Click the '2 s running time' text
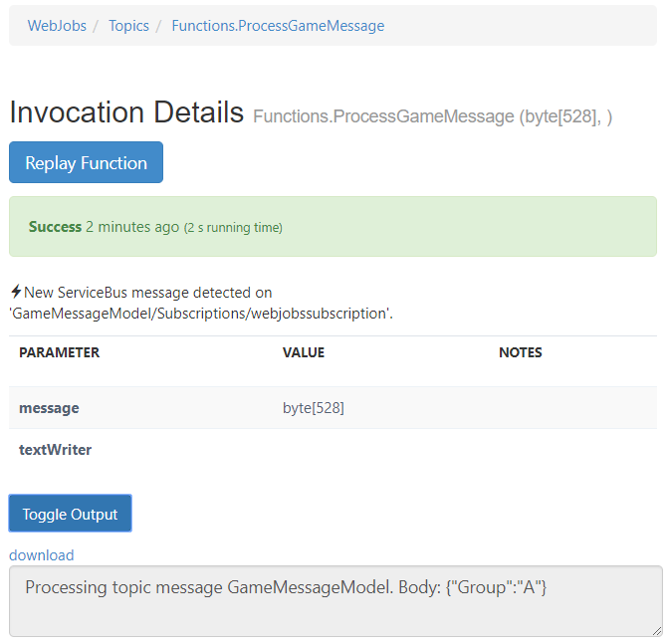668x644 pixels. click(233, 228)
